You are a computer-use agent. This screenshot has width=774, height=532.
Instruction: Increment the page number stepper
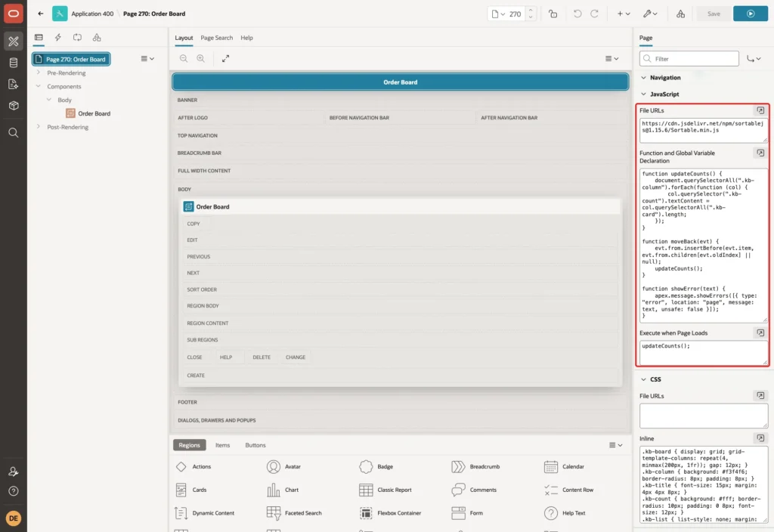[x=531, y=10]
